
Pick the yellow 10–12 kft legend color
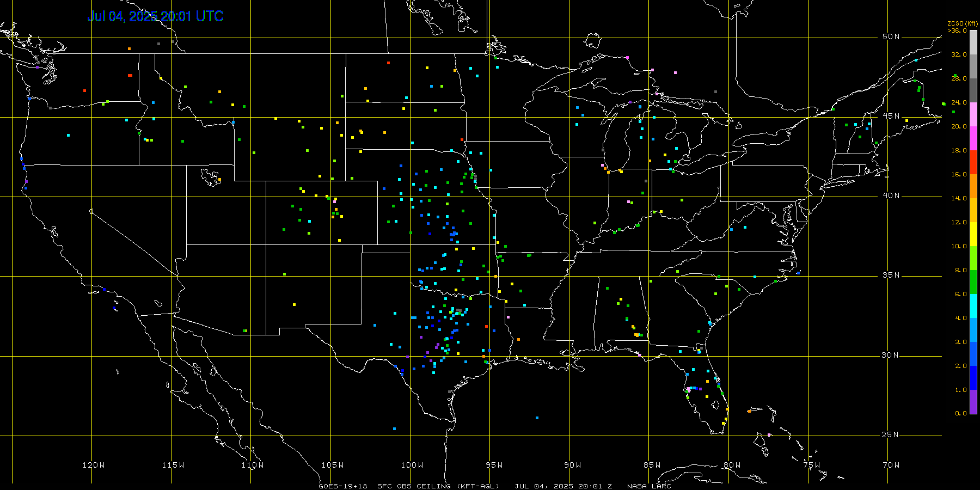(973, 234)
